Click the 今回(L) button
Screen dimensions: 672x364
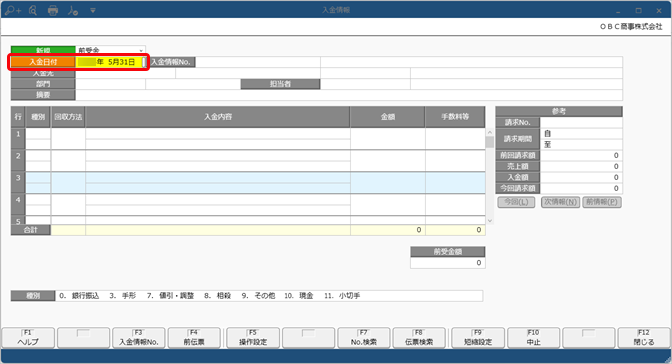coord(516,202)
